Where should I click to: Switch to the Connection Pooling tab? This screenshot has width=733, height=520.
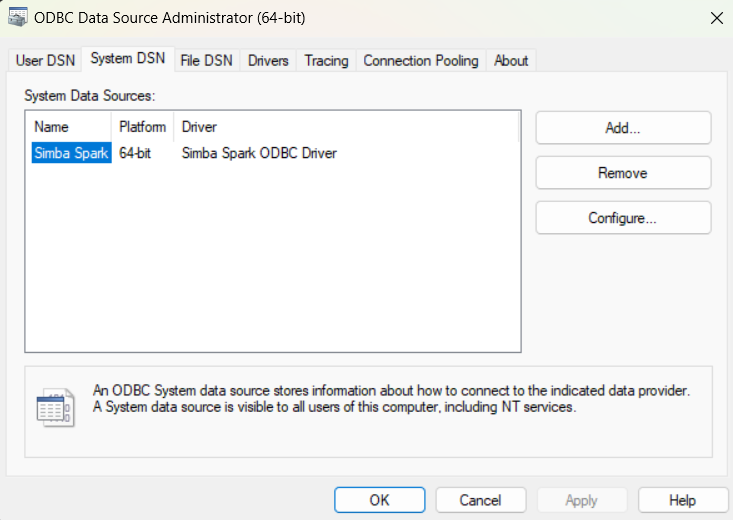422,61
